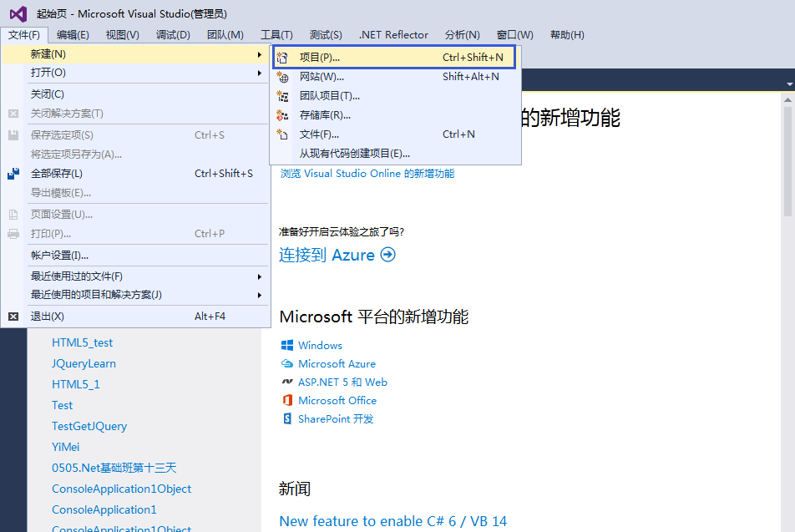Viewport: 795px width, 532px height.
Task: Open recent project JQueryLearn
Action: coord(84,363)
